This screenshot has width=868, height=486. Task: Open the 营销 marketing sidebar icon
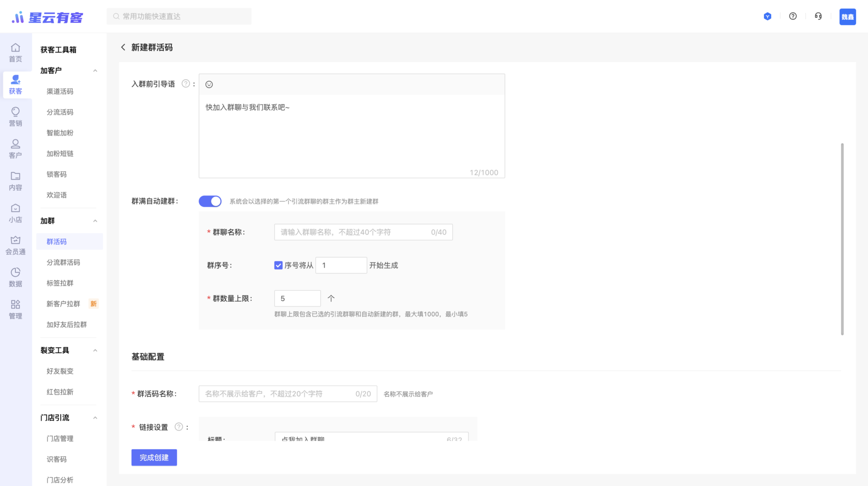[15, 117]
